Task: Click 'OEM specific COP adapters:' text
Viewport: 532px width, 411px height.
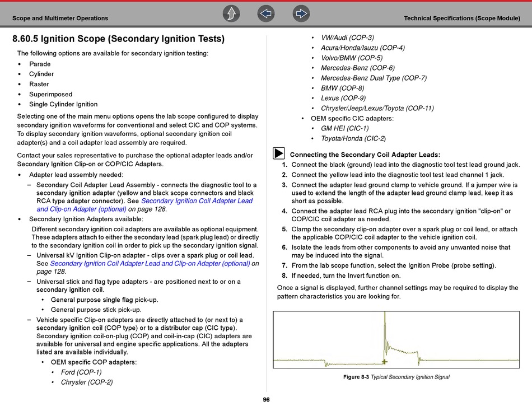Action: click(x=94, y=362)
